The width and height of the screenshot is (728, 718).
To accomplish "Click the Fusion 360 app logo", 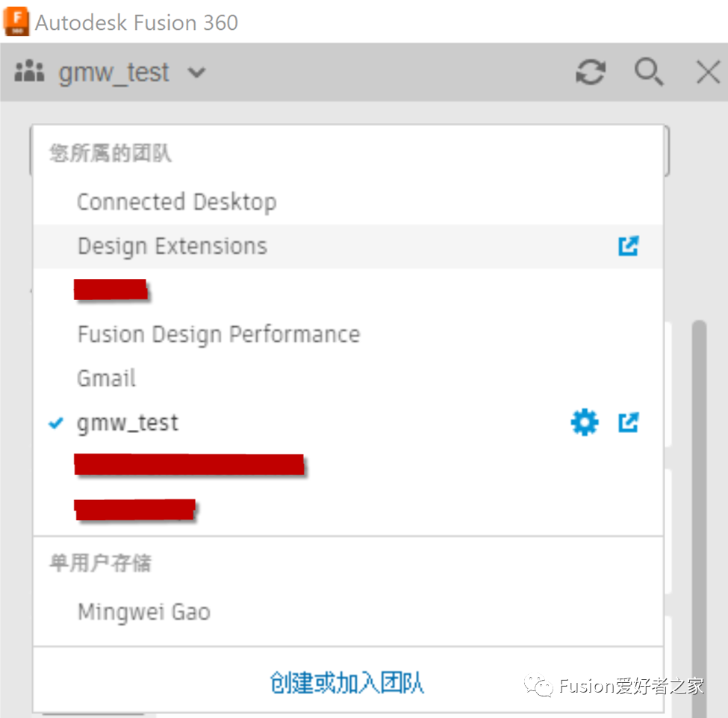I will click(x=16, y=22).
